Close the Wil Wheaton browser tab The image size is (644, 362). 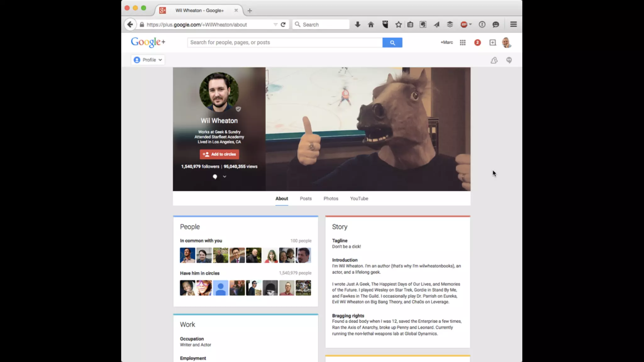coord(236,10)
